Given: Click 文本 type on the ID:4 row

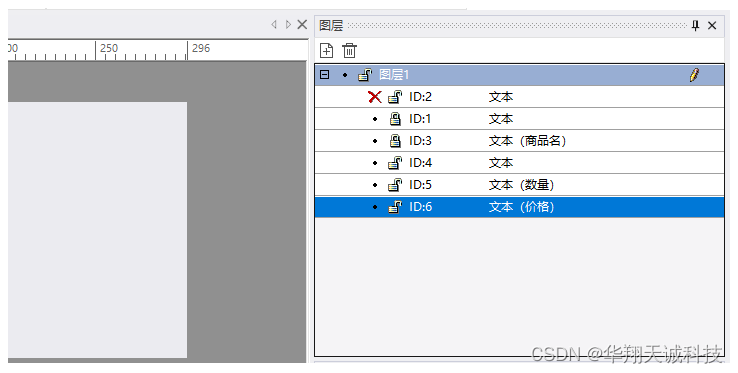Looking at the screenshot, I should 501,163.
